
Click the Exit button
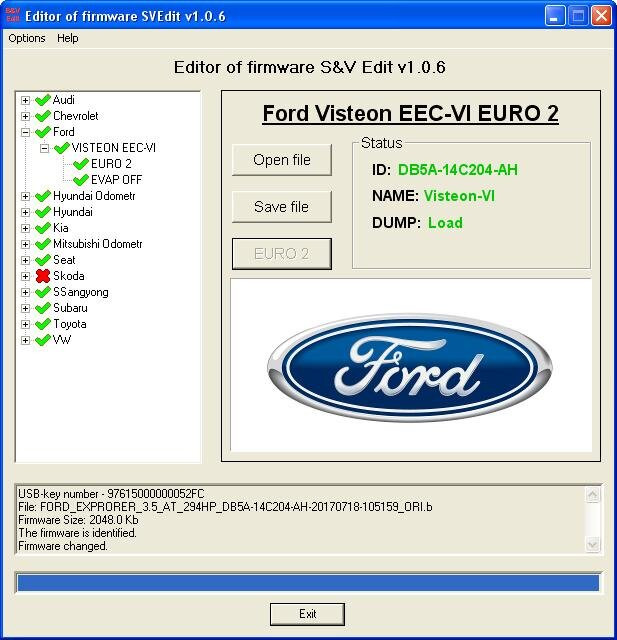(307, 614)
